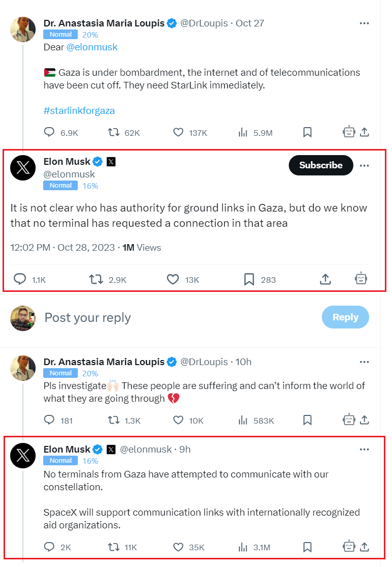The height and width of the screenshot is (567, 392).
Task: Reply to the Oct 27 StarLink post
Action: 49,132
